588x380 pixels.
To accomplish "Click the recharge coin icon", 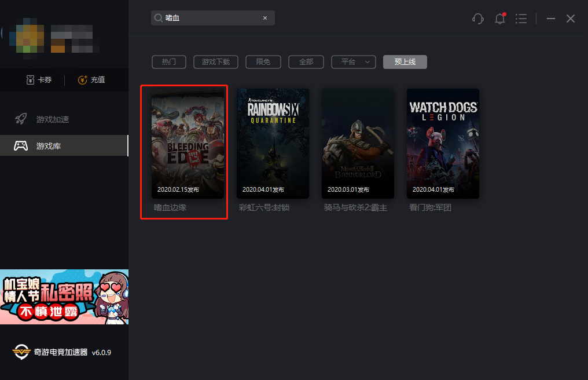I will tap(83, 79).
